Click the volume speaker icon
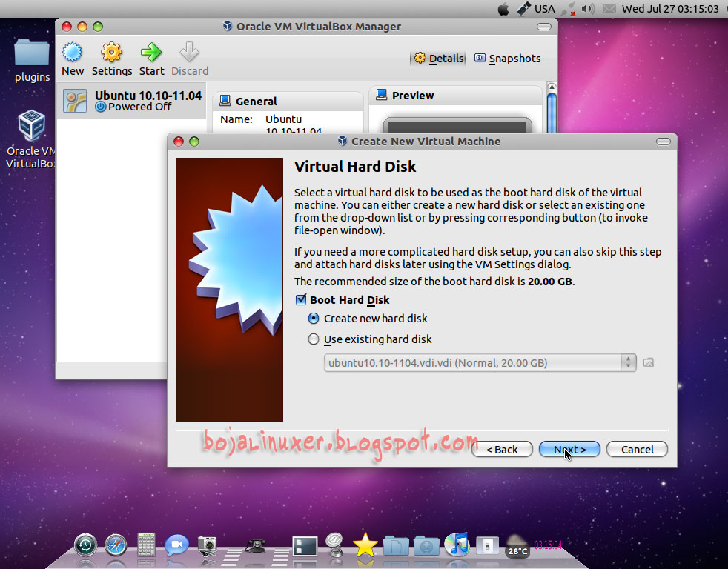The width and height of the screenshot is (728, 569). click(x=588, y=9)
